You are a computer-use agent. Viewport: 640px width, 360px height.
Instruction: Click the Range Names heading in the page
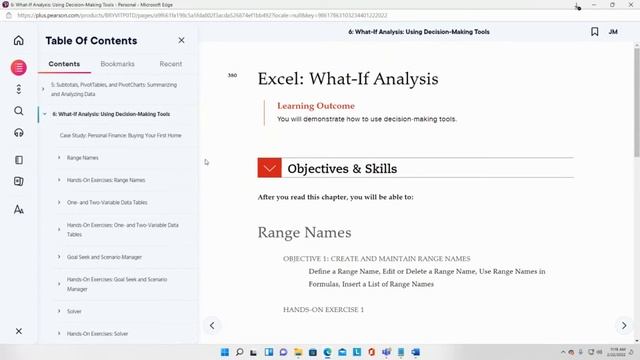click(304, 232)
